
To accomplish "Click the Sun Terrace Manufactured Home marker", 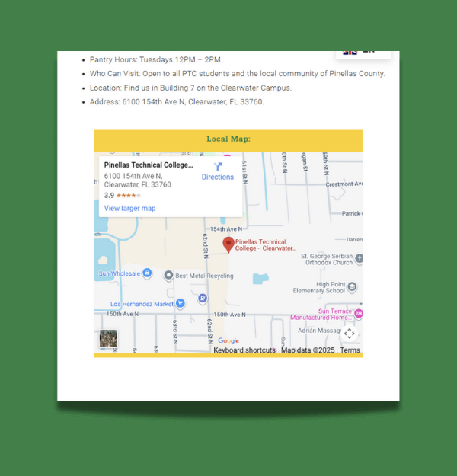I will (x=358, y=314).
